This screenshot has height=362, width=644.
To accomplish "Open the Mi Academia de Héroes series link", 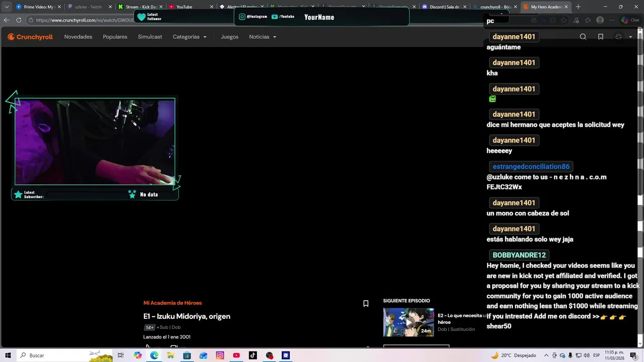I will coord(173,303).
